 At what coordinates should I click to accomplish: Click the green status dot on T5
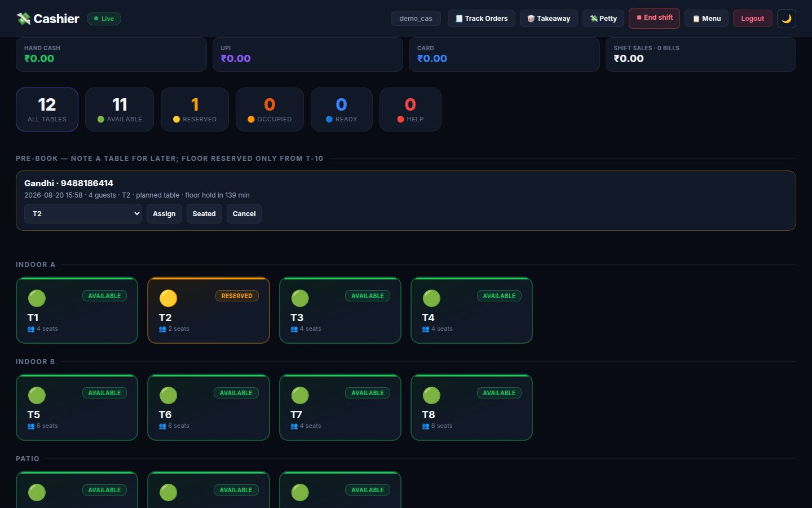[37, 395]
